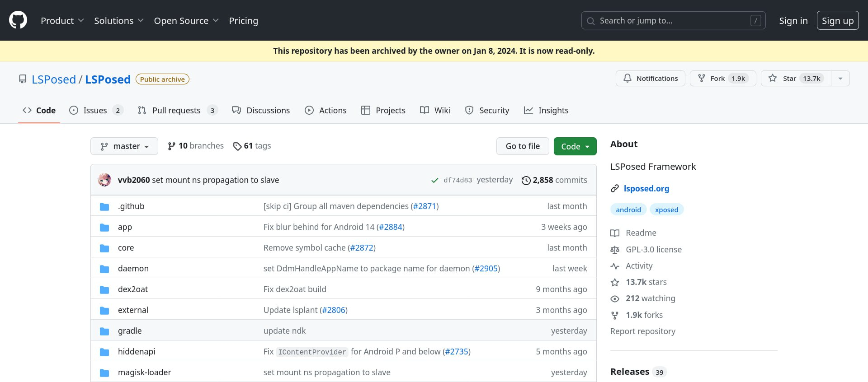Click the Search or jump to field
868x382 pixels.
point(673,21)
